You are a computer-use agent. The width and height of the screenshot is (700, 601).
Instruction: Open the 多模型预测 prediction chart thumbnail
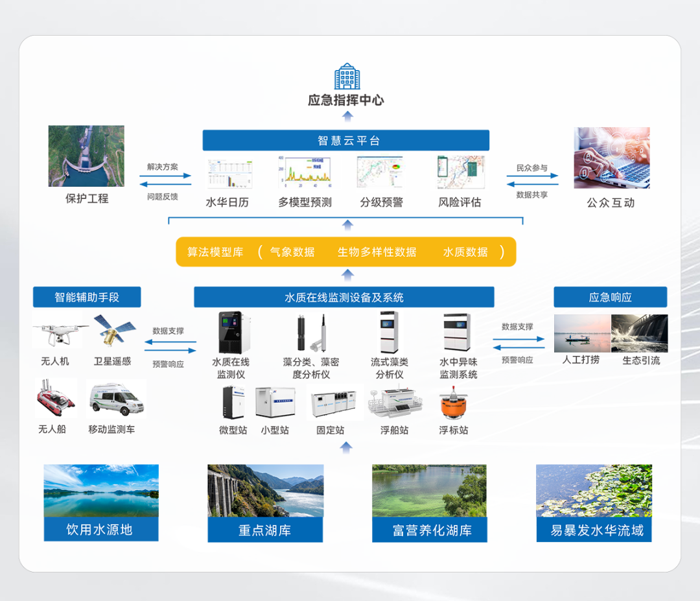click(x=304, y=172)
